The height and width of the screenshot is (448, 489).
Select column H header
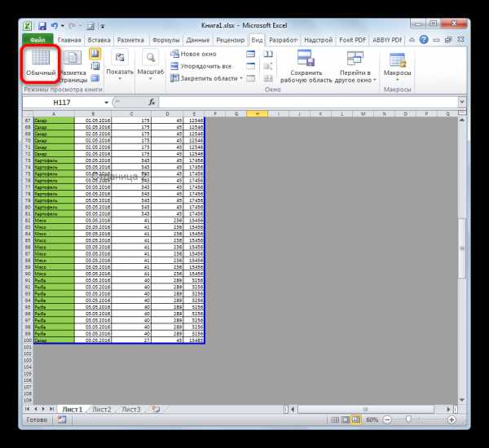click(257, 114)
